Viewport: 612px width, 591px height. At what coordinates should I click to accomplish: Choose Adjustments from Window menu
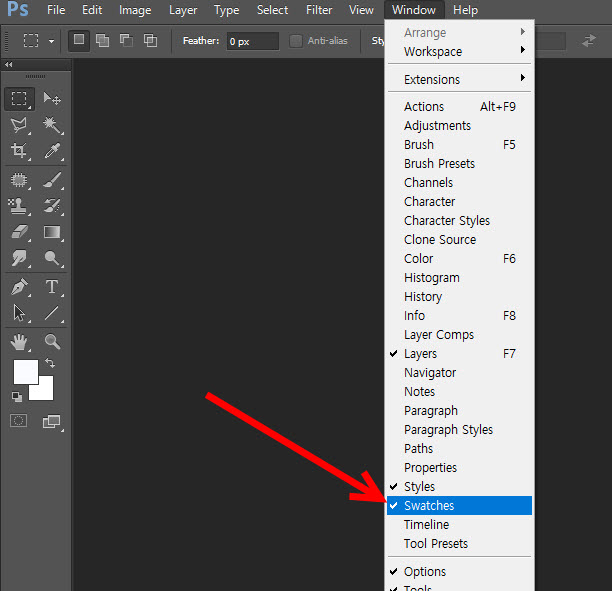(459, 126)
